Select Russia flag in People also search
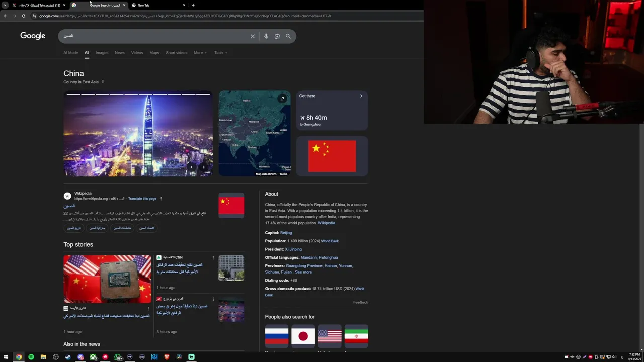This screenshot has width=644, height=362. click(x=277, y=336)
